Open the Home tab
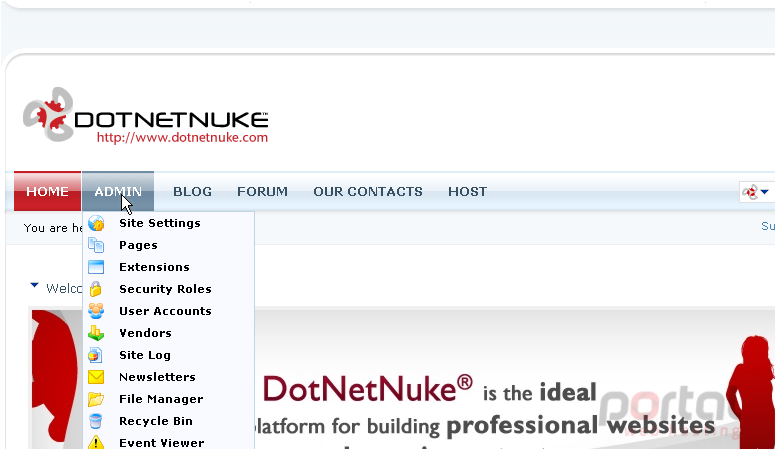This screenshot has height=450, width=776. pyautogui.click(x=48, y=191)
